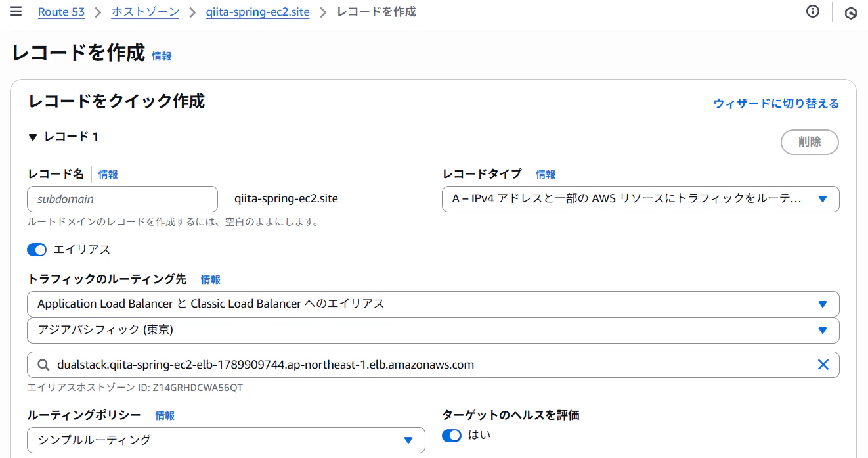This screenshot has height=458, width=868.
Task: Open qiita-spring-ec2.site breadcrumb link
Action: click(x=257, y=12)
